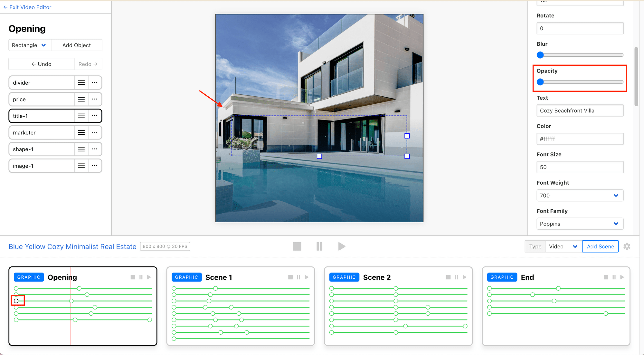Open the Poppins Font Family dropdown

580,224
